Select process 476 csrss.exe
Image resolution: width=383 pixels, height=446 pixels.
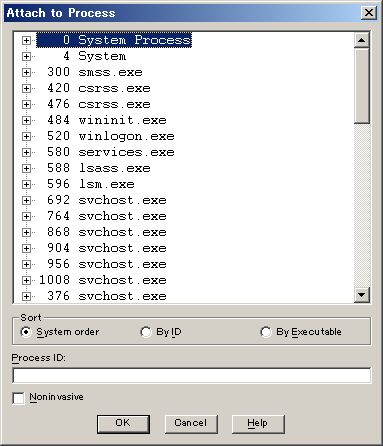(93, 104)
